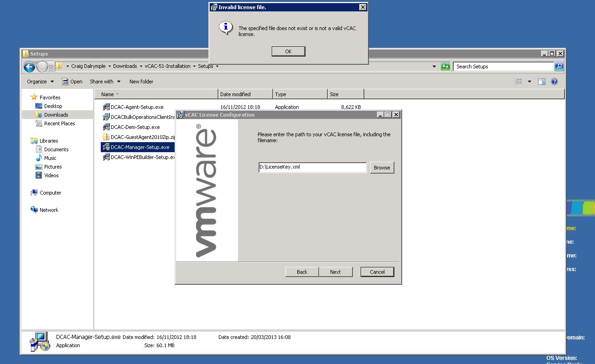Sort by the Date modified column

(246, 94)
